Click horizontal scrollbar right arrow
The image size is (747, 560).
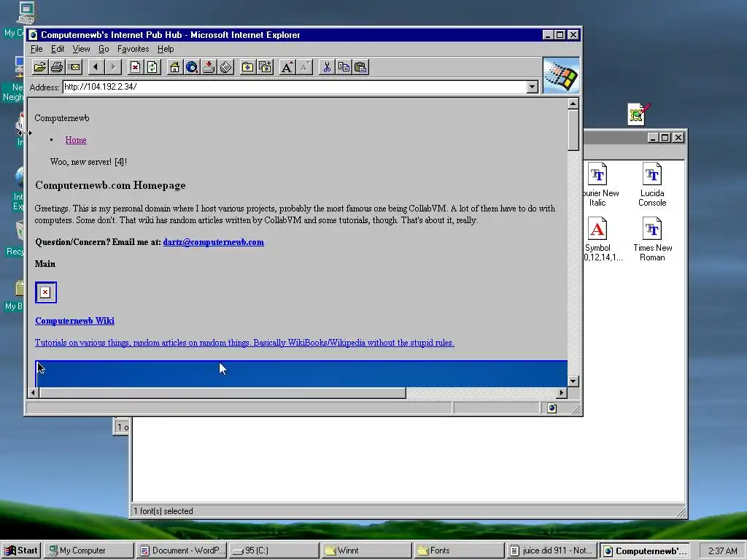coord(561,393)
